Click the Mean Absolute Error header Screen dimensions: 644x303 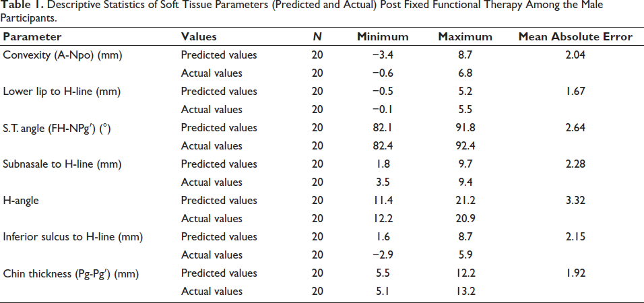click(575, 36)
